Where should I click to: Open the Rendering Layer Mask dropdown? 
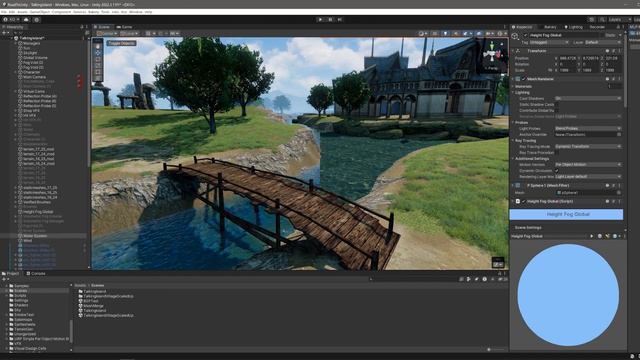[x=588, y=177]
